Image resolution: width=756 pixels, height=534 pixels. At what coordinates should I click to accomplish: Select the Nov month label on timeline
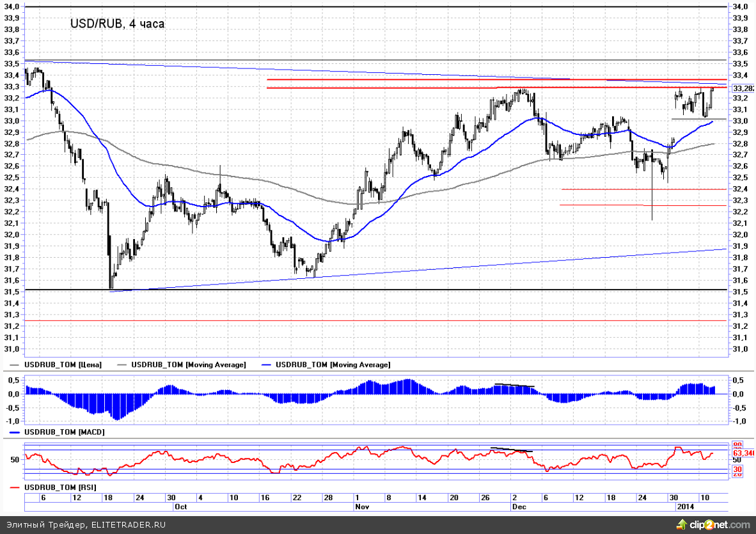[x=362, y=506]
